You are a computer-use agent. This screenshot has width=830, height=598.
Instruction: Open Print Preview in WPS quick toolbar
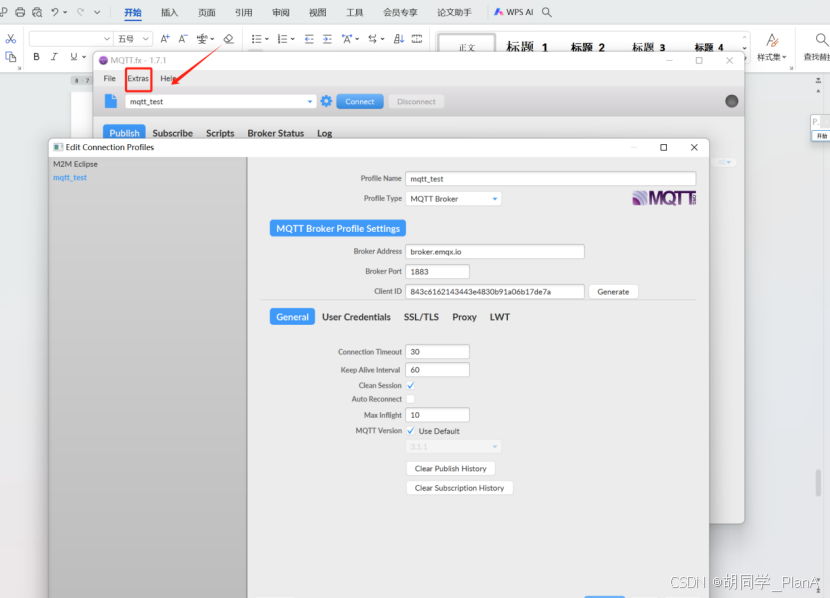point(37,12)
